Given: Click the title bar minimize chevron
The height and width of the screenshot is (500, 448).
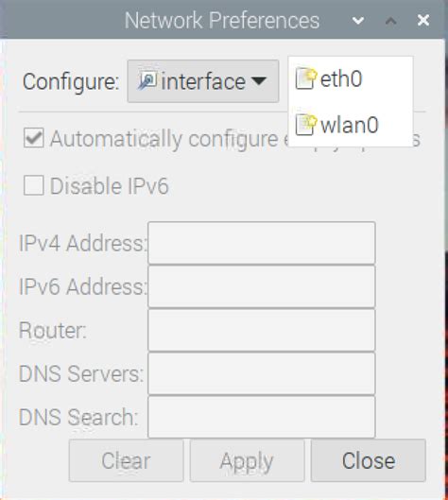Looking at the screenshot, I should point(358,21).
